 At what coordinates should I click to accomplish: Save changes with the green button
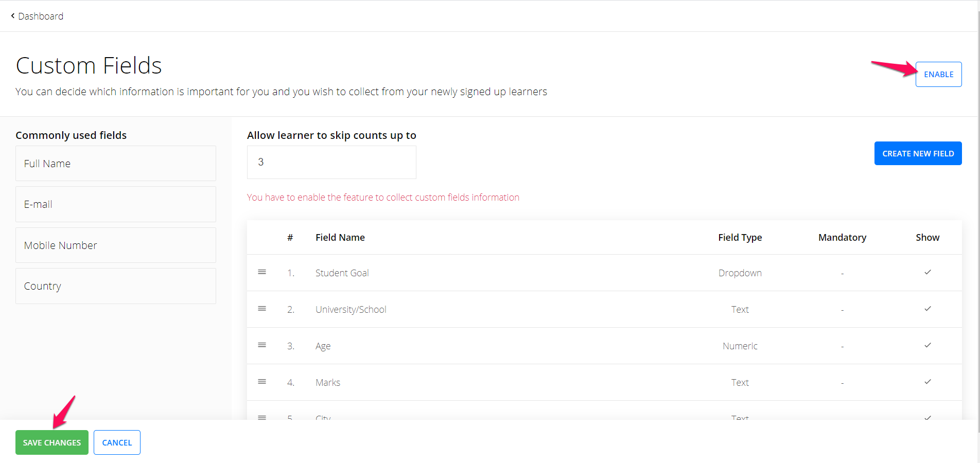point(52,442)
